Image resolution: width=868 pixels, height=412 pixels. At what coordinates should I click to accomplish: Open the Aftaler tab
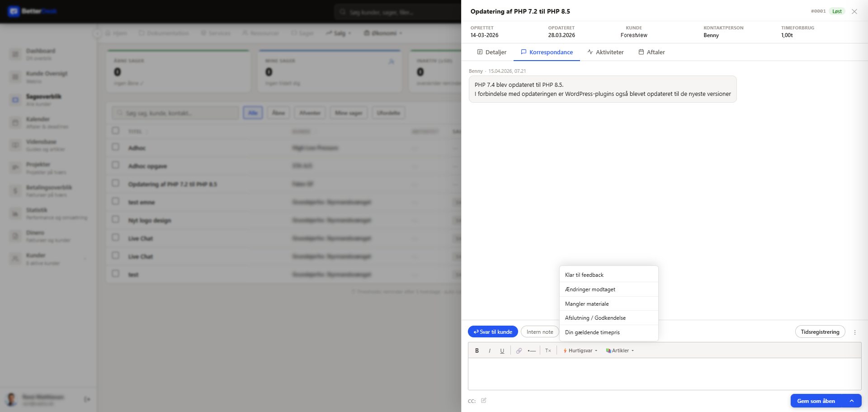coord(651,52)
